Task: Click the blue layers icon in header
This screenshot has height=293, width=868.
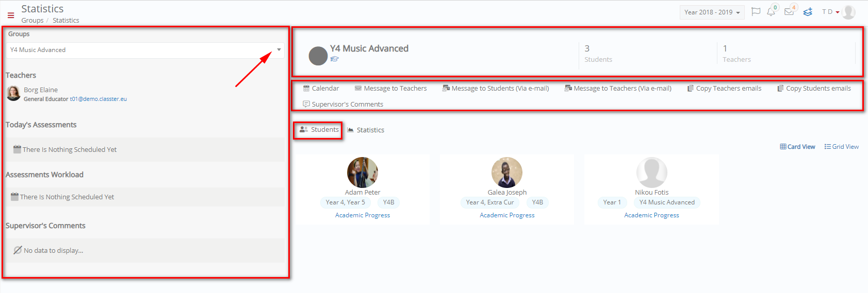Action: pyautogui.click(x=808, y=12)
